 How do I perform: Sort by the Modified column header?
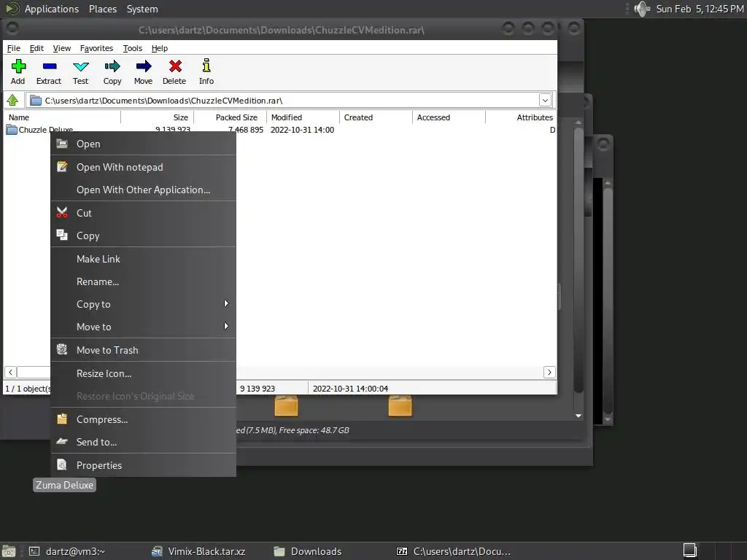click(x=303, y=117)
